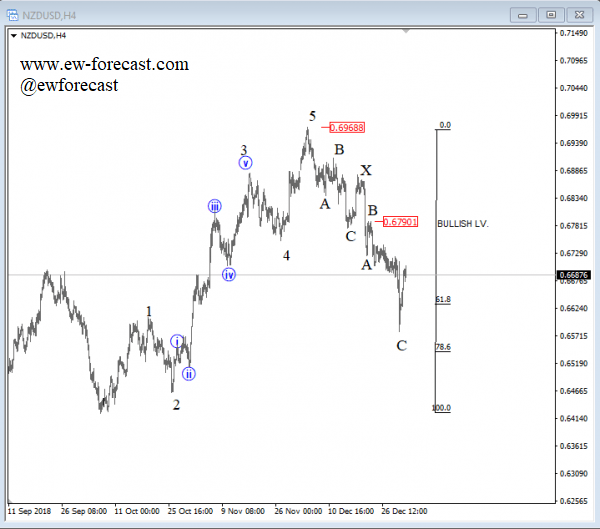Click the 0.62565 price axis value
This screenshot has width=600, height=529.
tap(574, 501)
